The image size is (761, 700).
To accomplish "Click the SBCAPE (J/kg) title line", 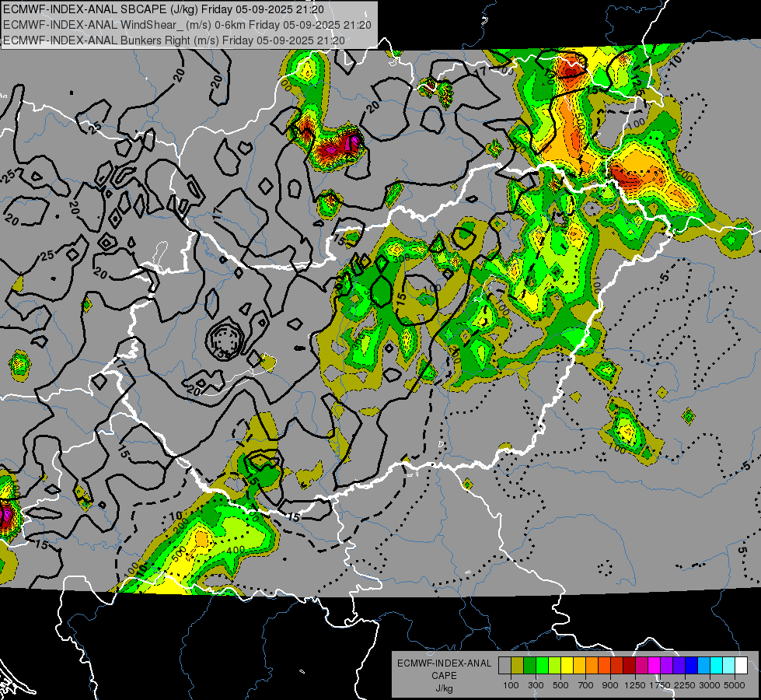I will (163, 9).
